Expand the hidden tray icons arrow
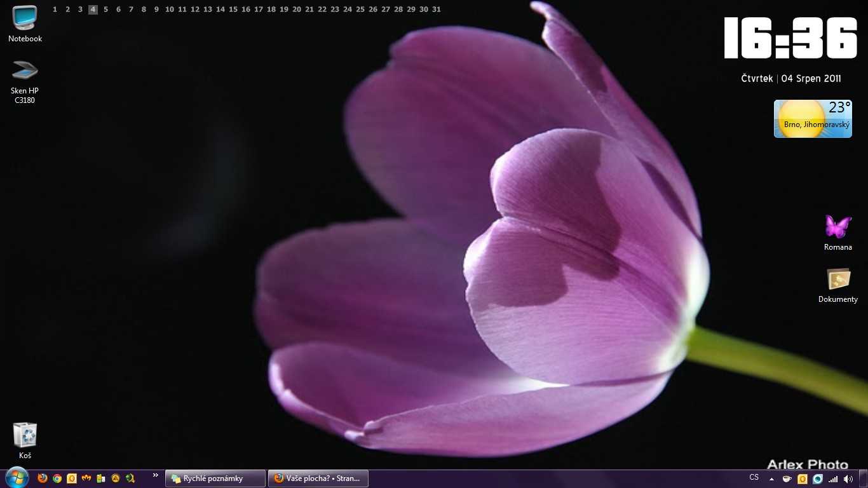This screenshot has width=868, height=488. click(x=771, y=478)
